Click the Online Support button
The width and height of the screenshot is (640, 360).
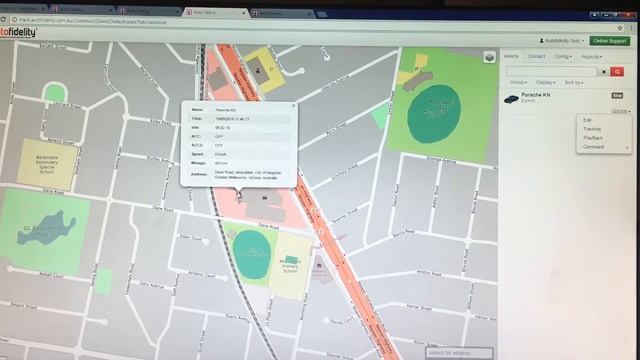point(610,41)
